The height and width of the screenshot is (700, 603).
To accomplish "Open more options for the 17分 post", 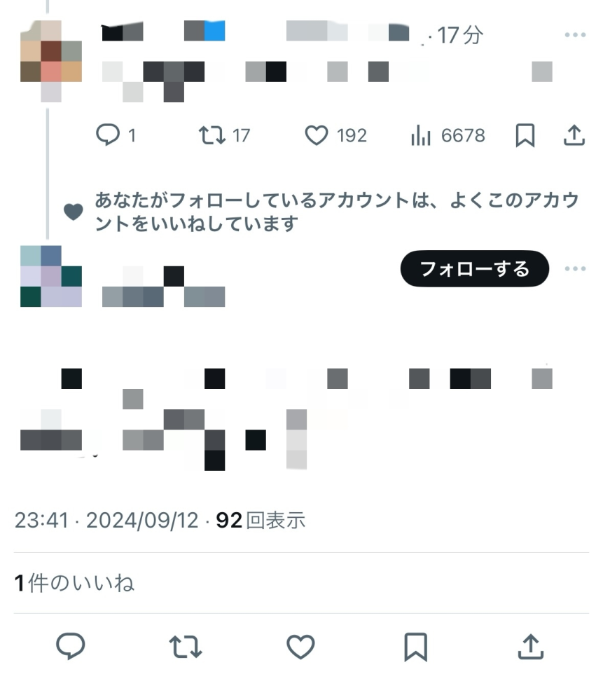I will [575, 34].
